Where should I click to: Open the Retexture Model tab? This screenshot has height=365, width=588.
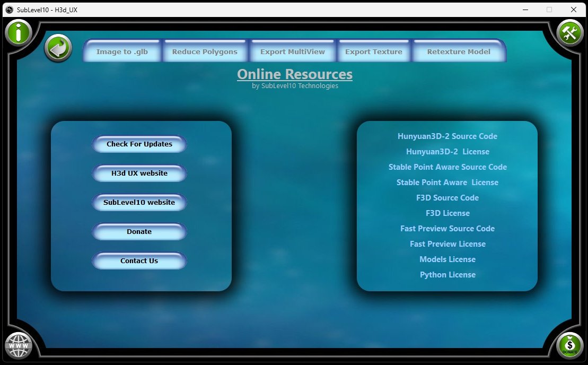coord(459,52)
